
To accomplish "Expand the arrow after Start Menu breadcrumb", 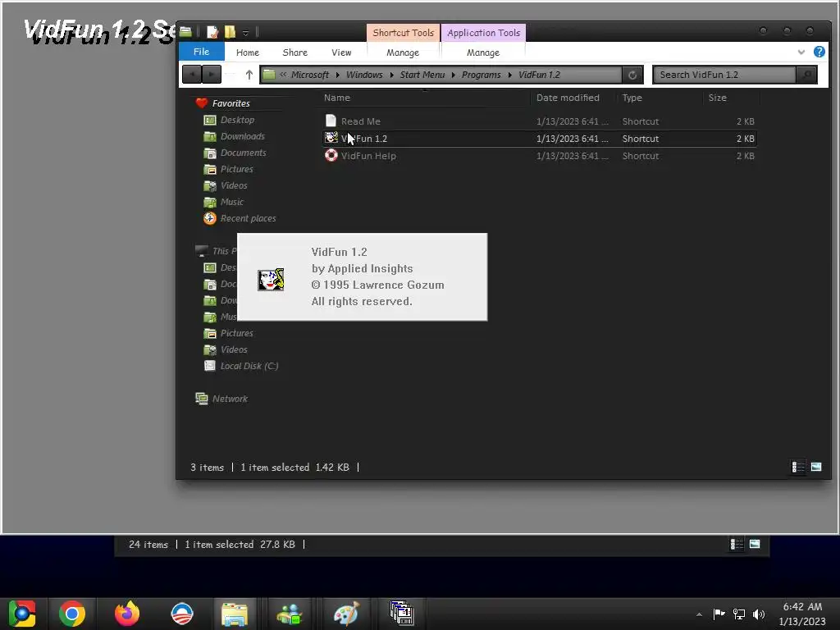I will [453, 75].
